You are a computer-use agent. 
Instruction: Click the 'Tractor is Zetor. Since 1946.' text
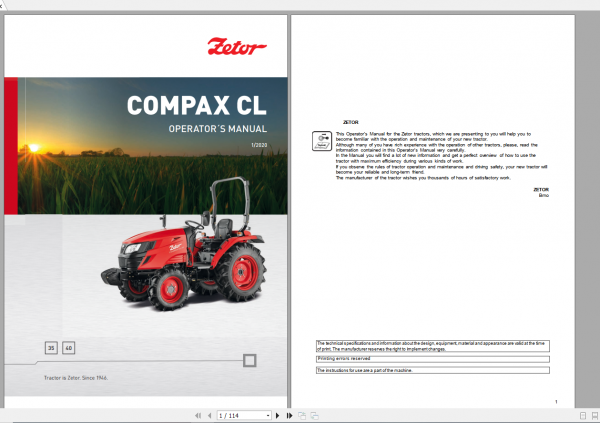tap(76, 378)
